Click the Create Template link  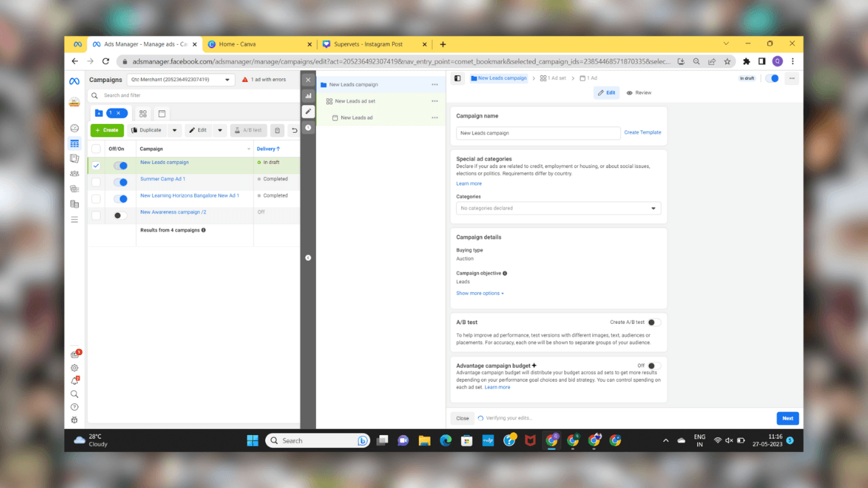tap(642, 133)
